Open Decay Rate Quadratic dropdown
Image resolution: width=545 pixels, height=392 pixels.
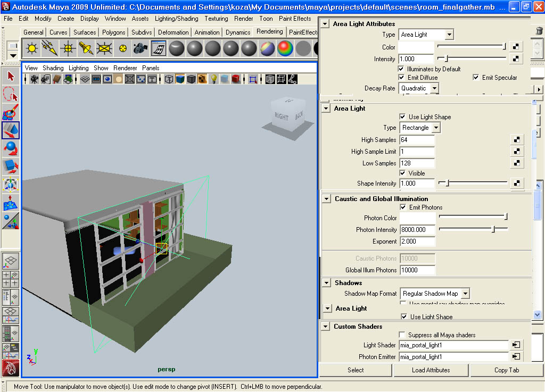click(418, 88)
